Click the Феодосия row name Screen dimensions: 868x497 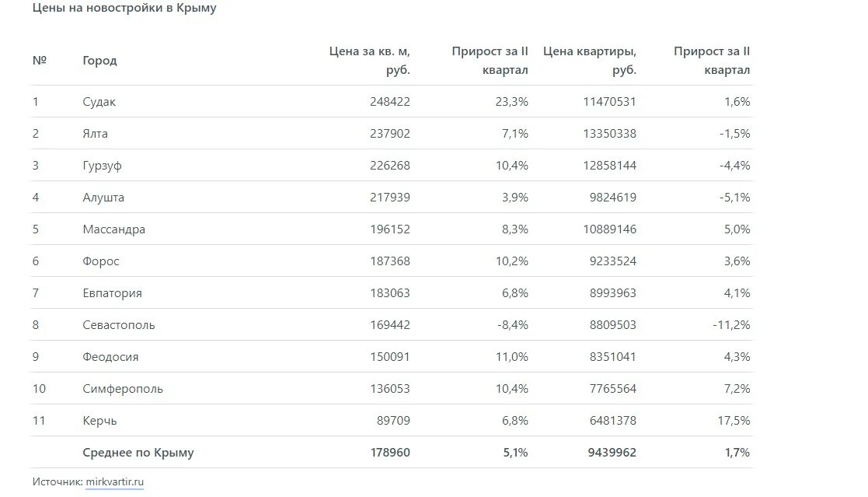(x=110, y=357)
